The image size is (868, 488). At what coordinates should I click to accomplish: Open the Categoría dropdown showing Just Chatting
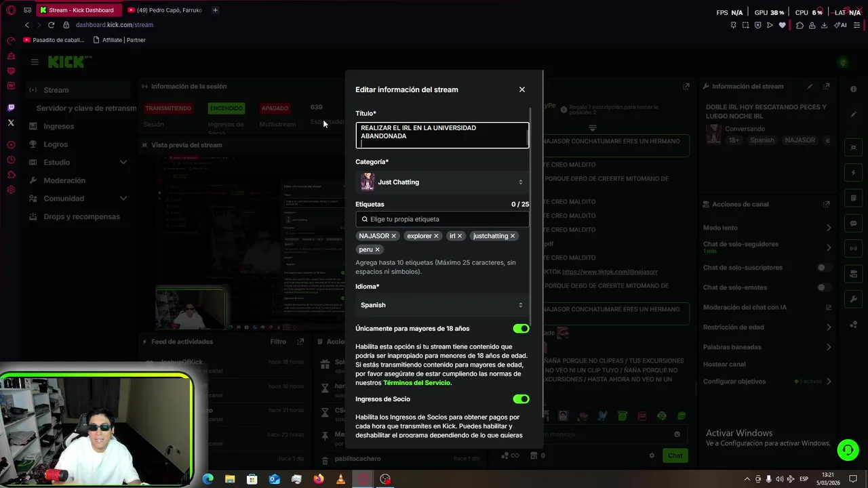tap(442, 182)
